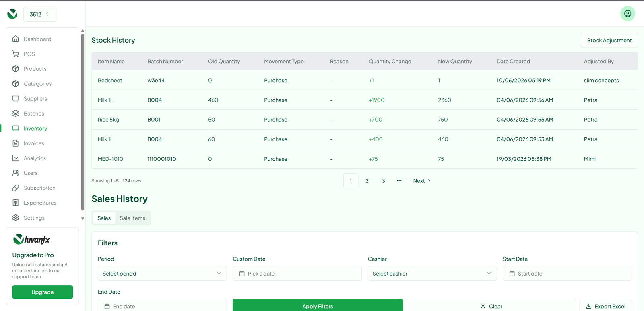Go to page 3 of stock history
644x311 pixels.
point(384,181)
